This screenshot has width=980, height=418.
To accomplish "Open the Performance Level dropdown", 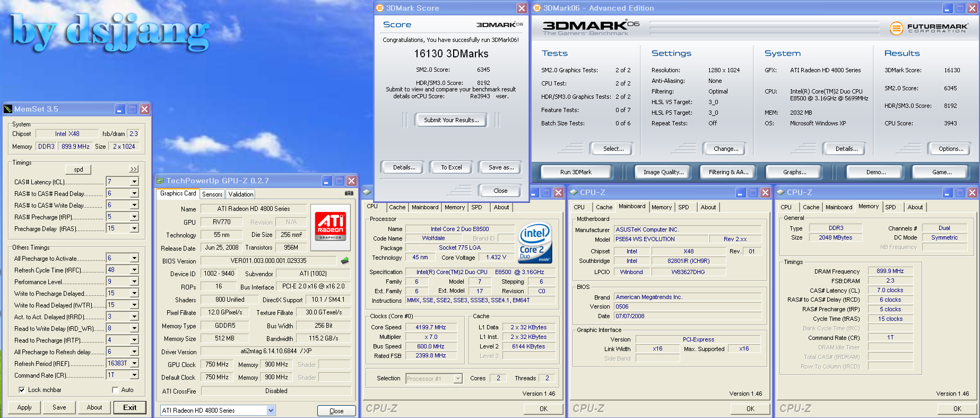I will coord(134,281).
